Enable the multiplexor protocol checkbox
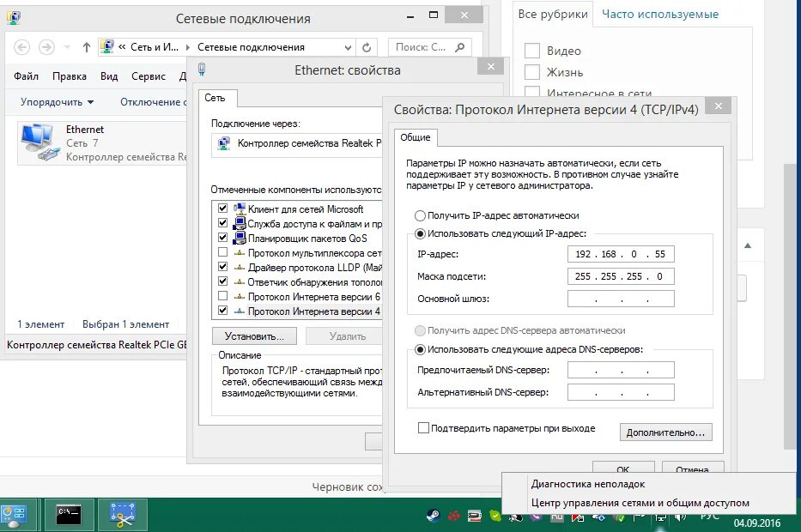This screenshot has width=801, height=532. (222, 251)
